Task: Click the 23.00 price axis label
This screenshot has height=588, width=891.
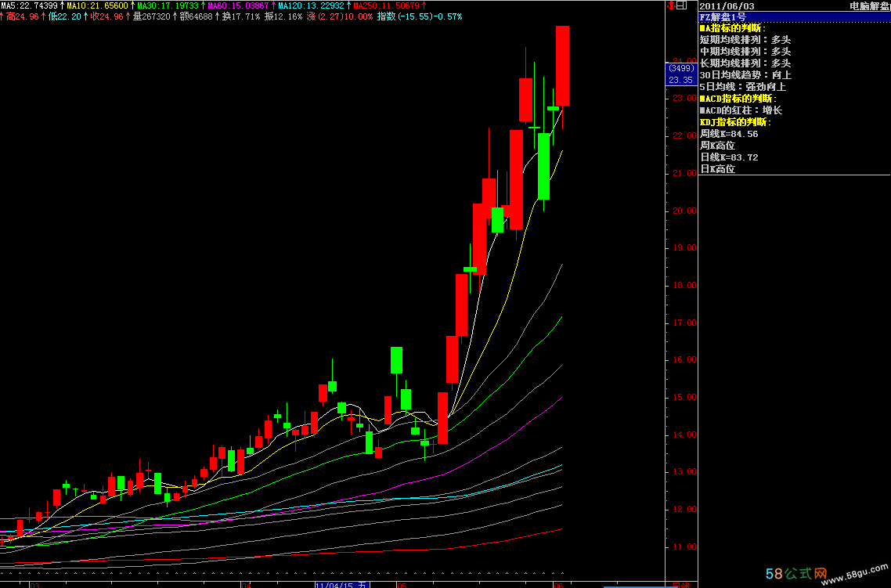Action: pos(684,99)
